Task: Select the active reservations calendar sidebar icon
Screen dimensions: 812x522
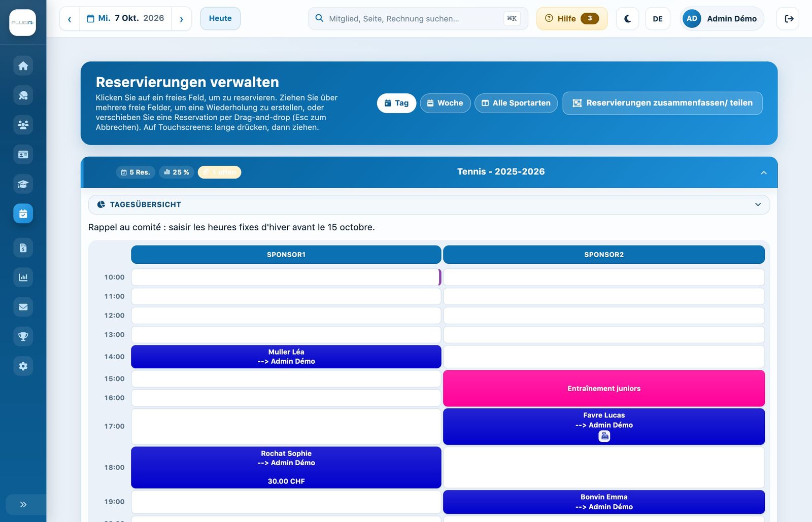Action: click(23, 214)
